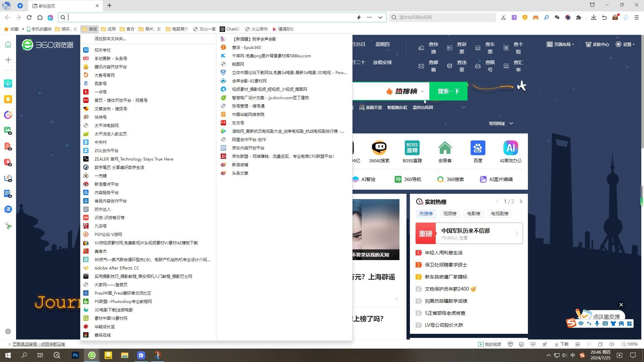This screenshot has width=644, height=362.
Task: Switch to 电视剧榜 tab
Action: point(499,214)
